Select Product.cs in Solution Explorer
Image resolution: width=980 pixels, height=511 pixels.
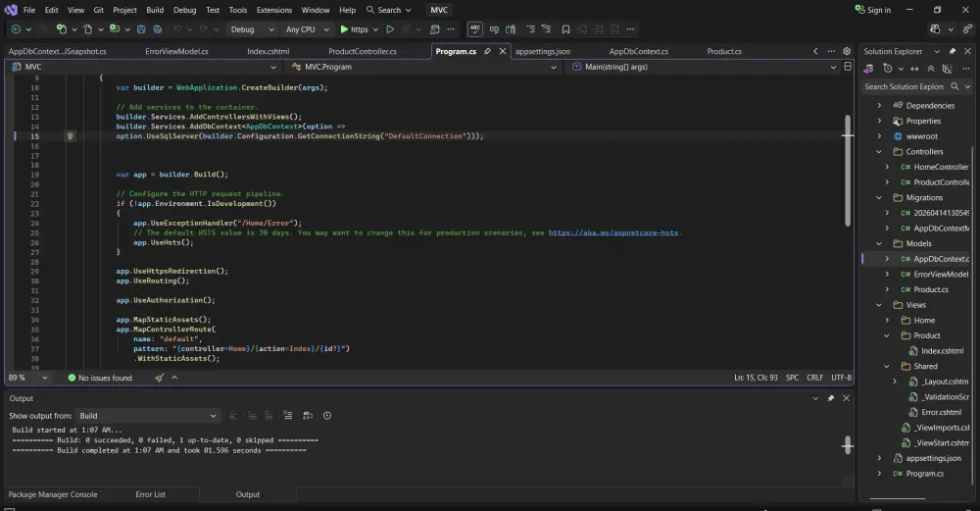[931, 289]
